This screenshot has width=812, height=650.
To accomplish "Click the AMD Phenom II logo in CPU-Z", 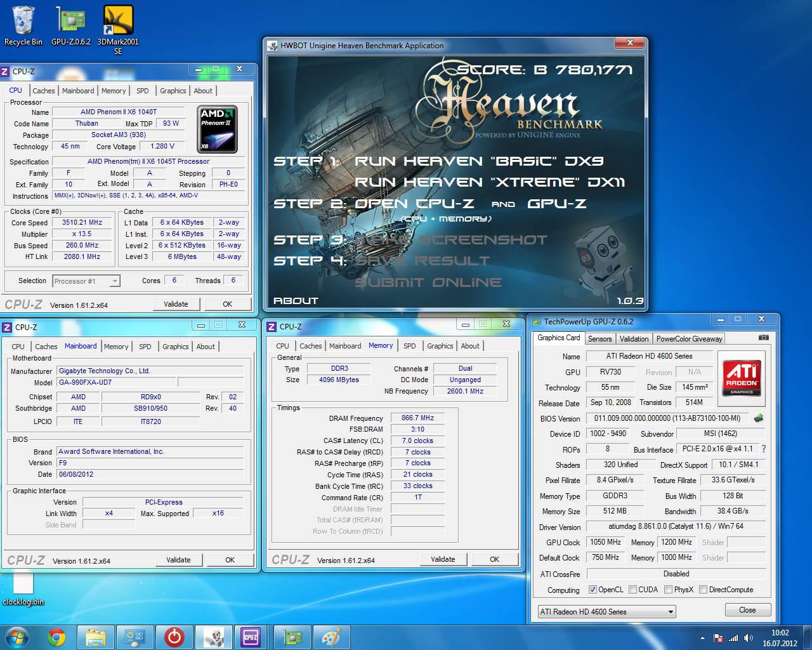I will tap(217, 129).
